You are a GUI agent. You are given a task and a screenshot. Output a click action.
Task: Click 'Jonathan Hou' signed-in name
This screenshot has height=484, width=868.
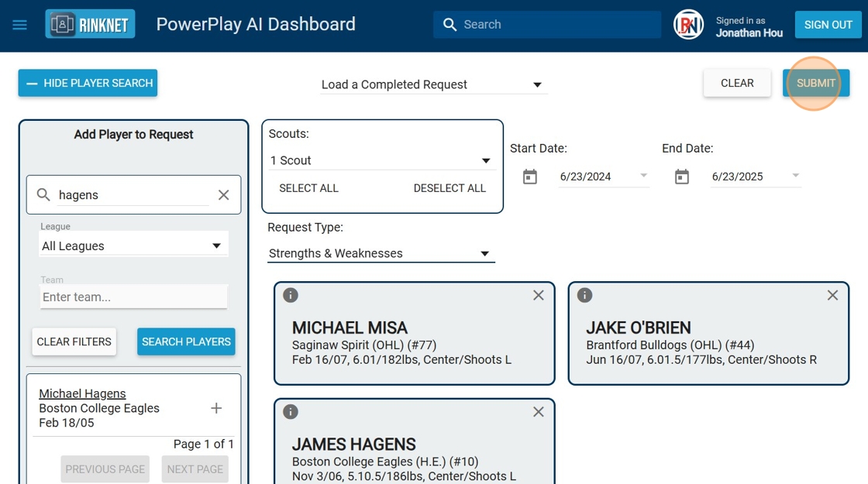[x=749, y=33]
